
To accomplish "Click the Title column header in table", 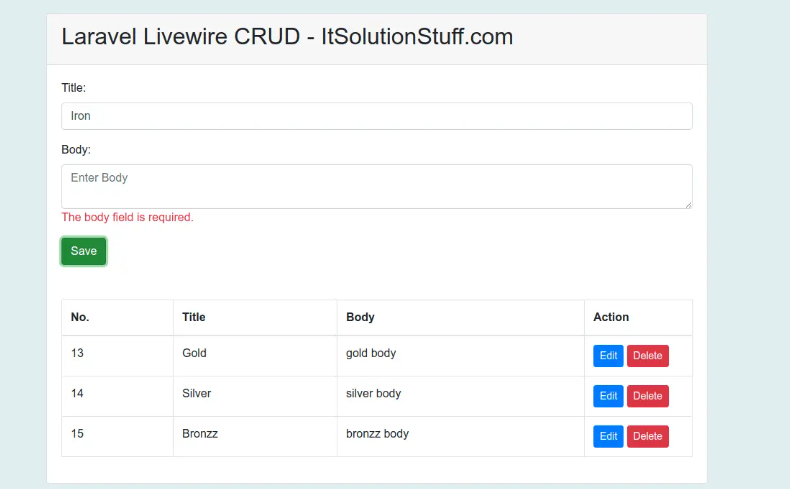I will 194,317.
